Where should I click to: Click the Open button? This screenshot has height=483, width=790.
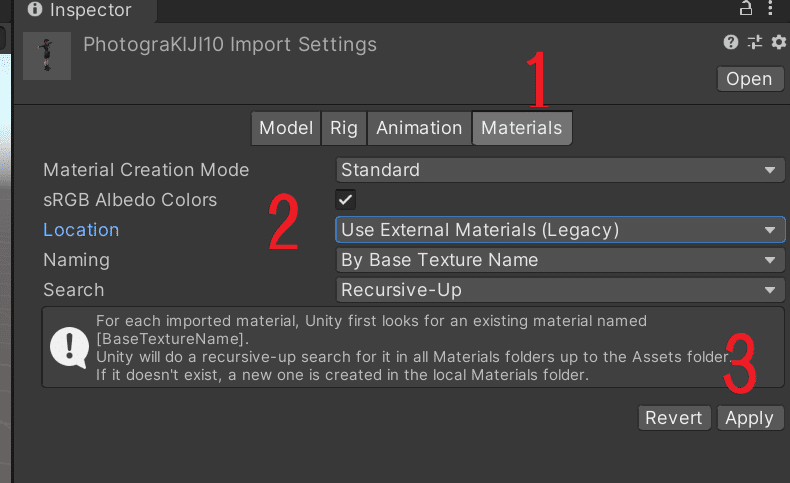click(x=750, y=79)
